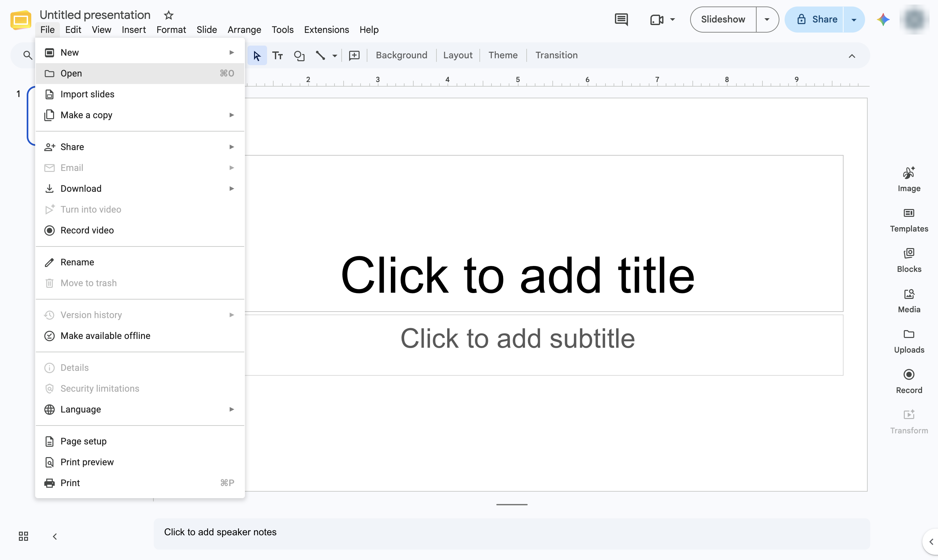The height and width of the screenshot is (560, 938).
Task: Select the Shape tool
Action: (299, 55)
